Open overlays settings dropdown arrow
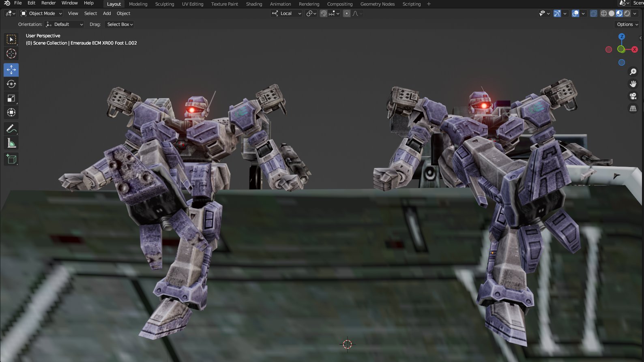The width and height of the screenshot is (644, 362). tap(583, 13)
